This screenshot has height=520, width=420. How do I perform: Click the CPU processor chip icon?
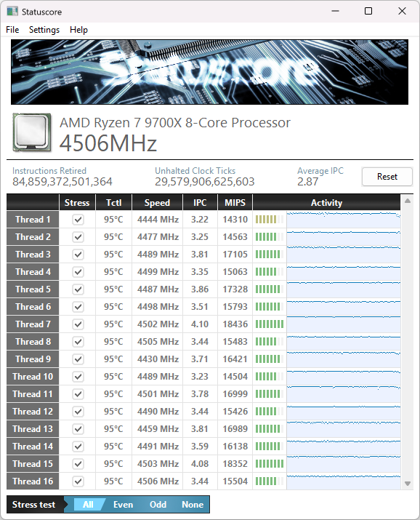click(x=32, y=132)
